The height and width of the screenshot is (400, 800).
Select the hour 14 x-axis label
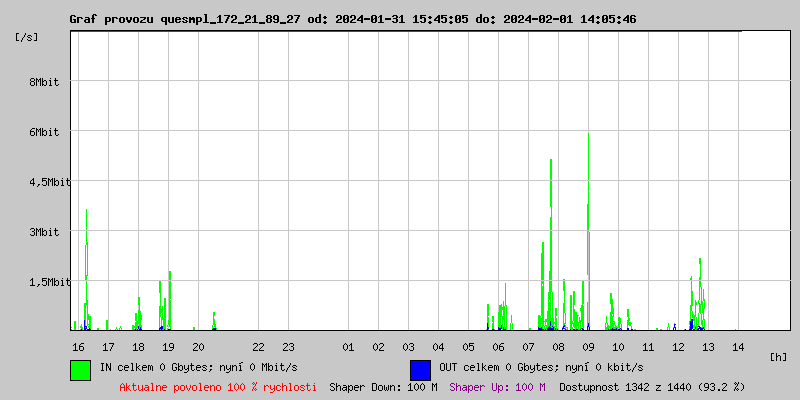[x=738, y=347]
